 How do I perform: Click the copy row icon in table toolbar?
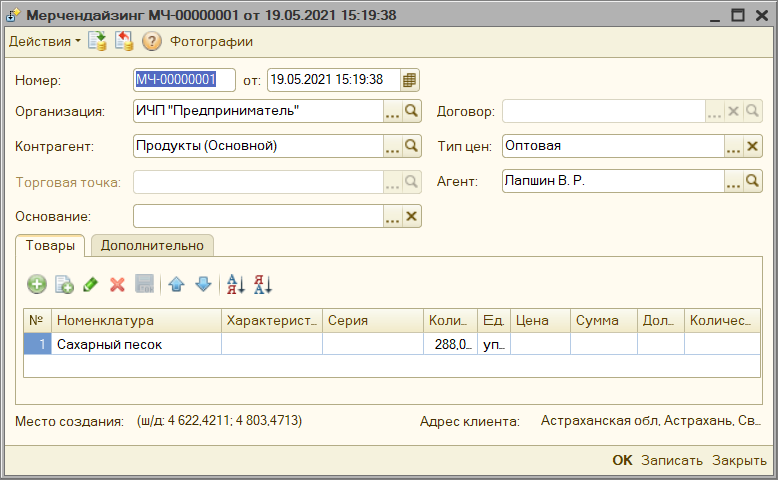tap(64, 284)
